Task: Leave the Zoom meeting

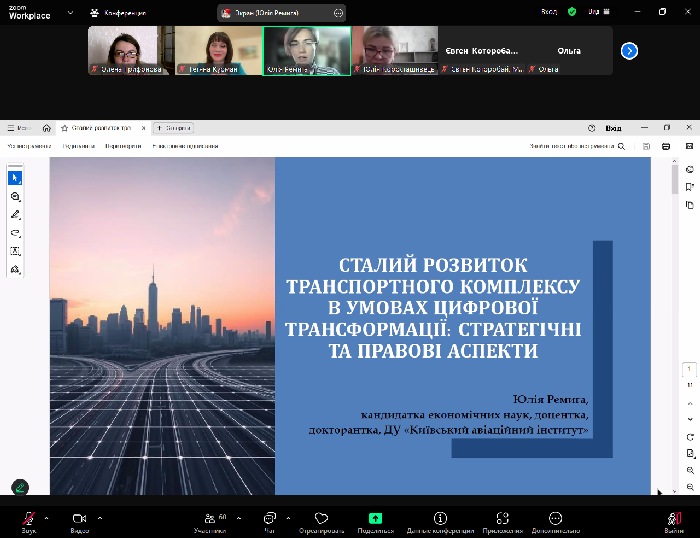Action: (x=675, y=519)
